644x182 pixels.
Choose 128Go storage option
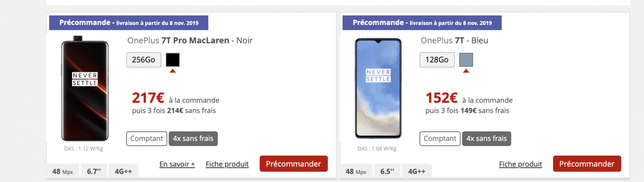click(437, 60)
